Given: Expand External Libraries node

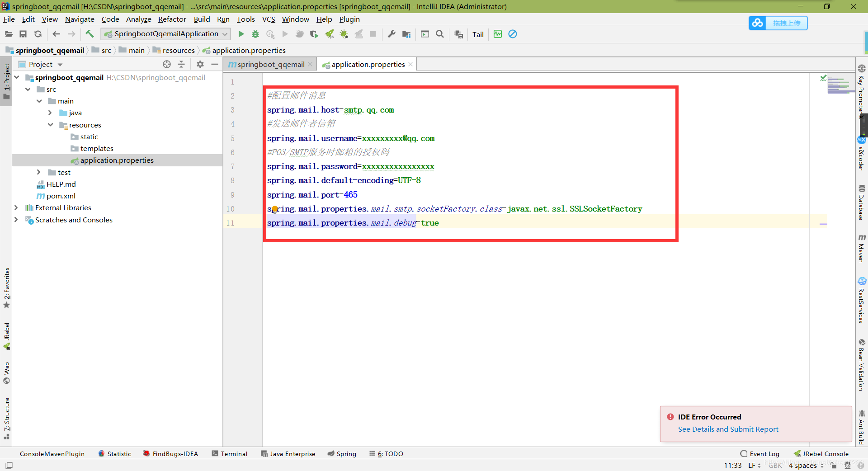Looking at the screenshot, I should point(17,207).
